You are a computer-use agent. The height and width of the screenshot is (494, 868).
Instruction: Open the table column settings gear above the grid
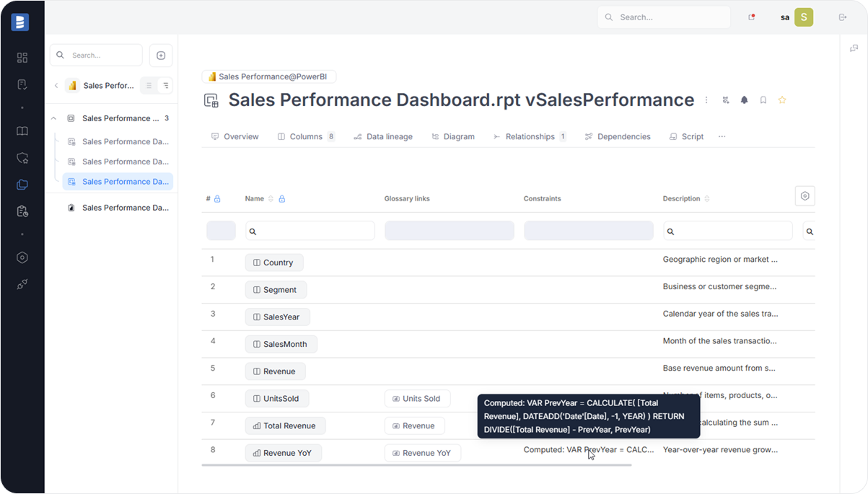pos(805,195)
